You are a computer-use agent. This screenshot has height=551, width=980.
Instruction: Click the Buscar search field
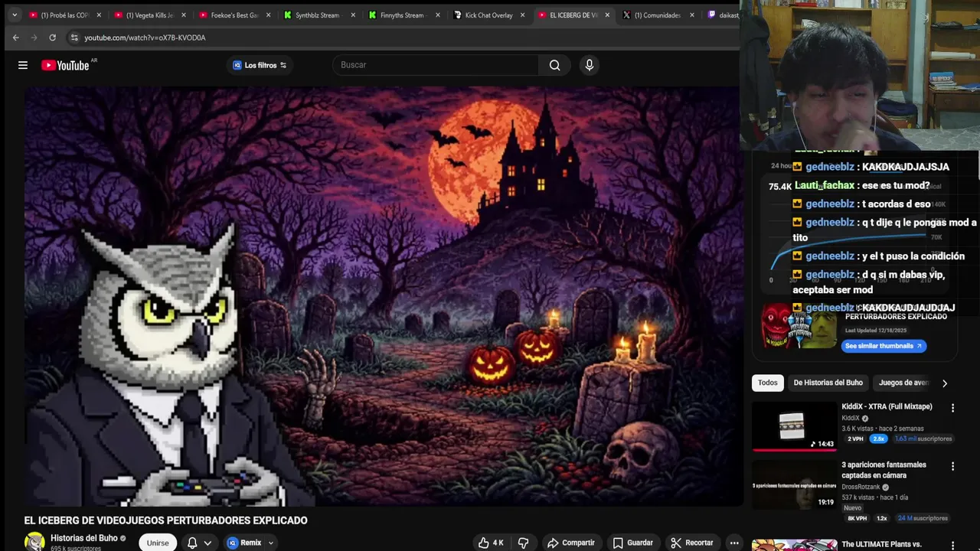435,65
